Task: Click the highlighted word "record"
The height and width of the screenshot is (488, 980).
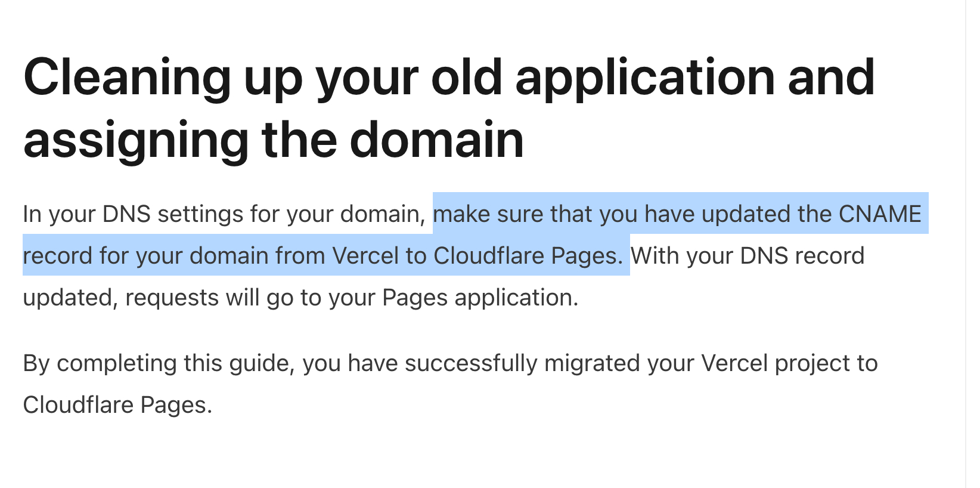Action: pos(57,256)
